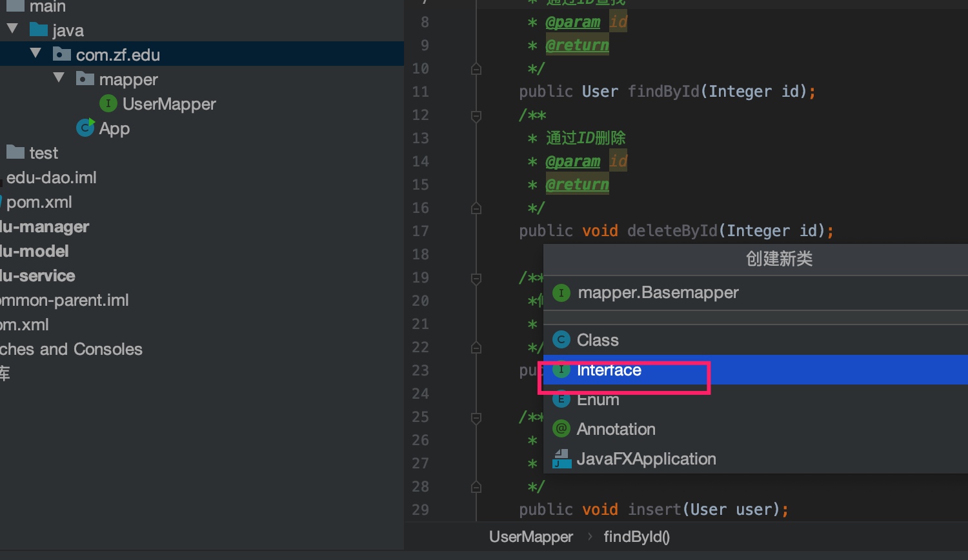Screen dimensions: 968x560
Task: Click the App class icon
Action: pyautogui.click(x=85, y=128)
